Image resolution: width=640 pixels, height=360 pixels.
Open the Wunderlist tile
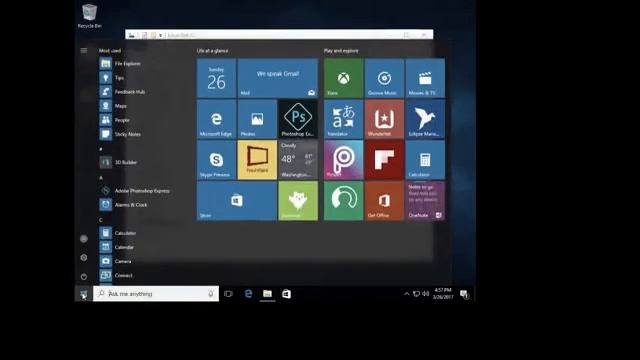384,119
